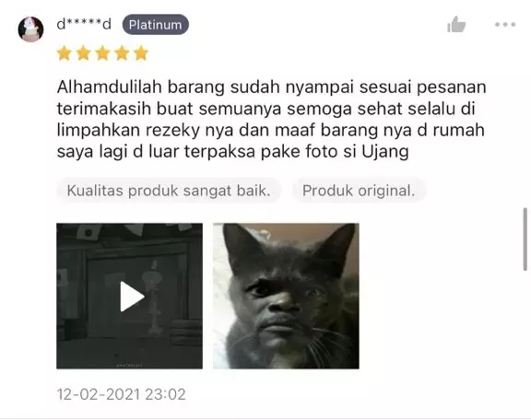Click the vertical scrollbar handle
The image size is (531, 420).
(x=525, y=239)
